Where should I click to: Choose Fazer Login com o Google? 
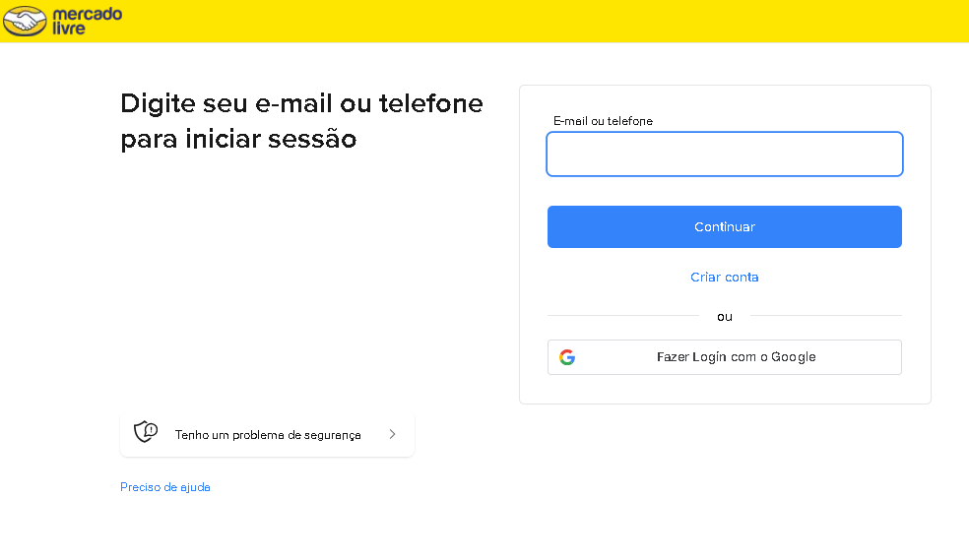735,357
